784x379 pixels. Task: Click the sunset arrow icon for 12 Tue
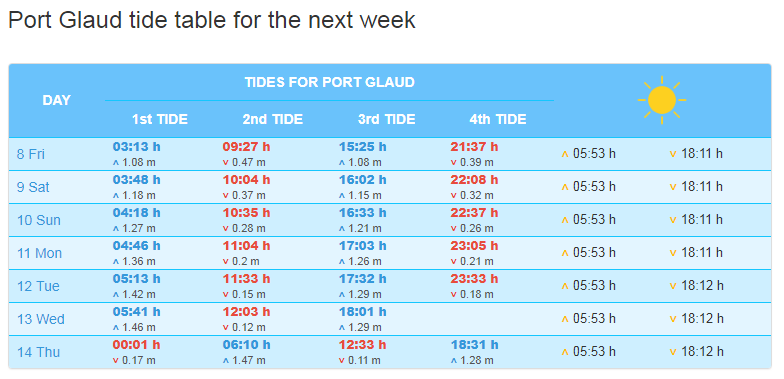tap(672, 286)
